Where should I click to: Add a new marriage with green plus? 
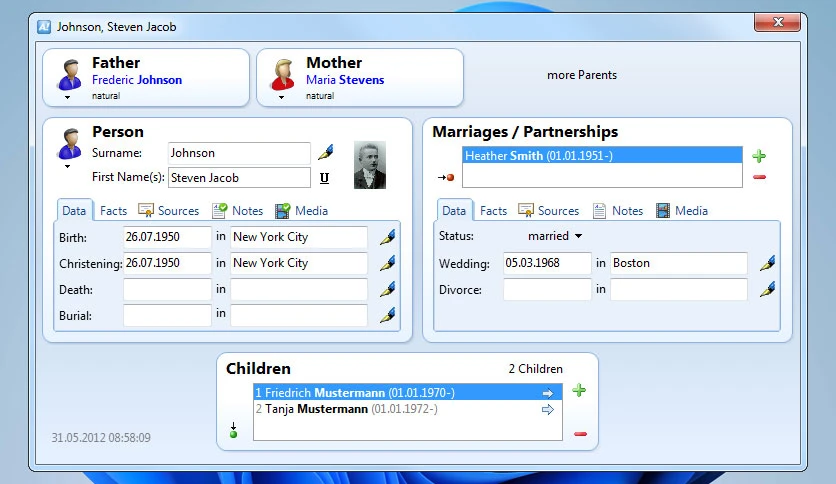pyautogui.click(x=759, y=156)
